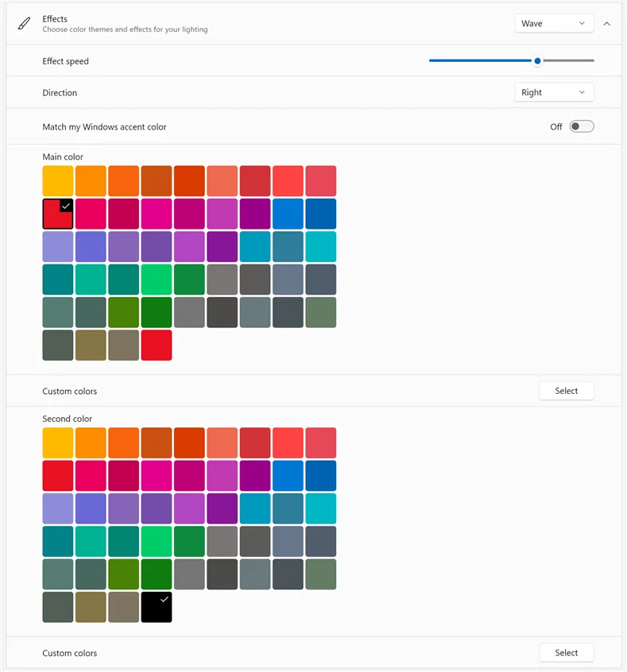Viewport: 627px width, 672px height.
Task: Click the Effect speed label
Action: click(x=65, y=61)
